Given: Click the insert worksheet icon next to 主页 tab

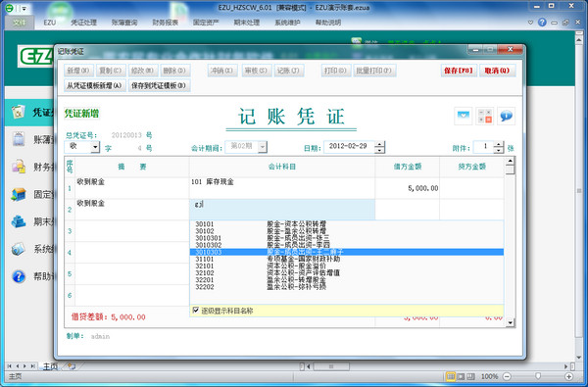Looking at the screenshot, I should pos(72,366).
